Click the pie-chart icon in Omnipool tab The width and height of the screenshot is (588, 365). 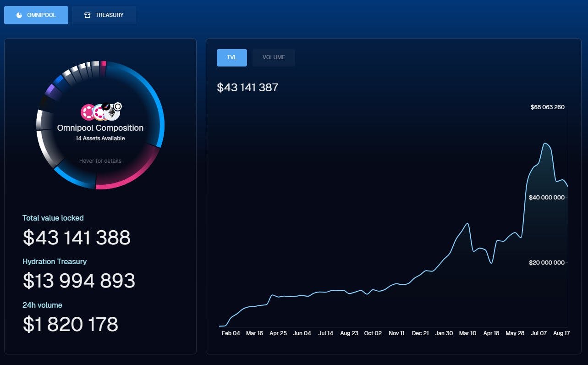click(19, 15)
